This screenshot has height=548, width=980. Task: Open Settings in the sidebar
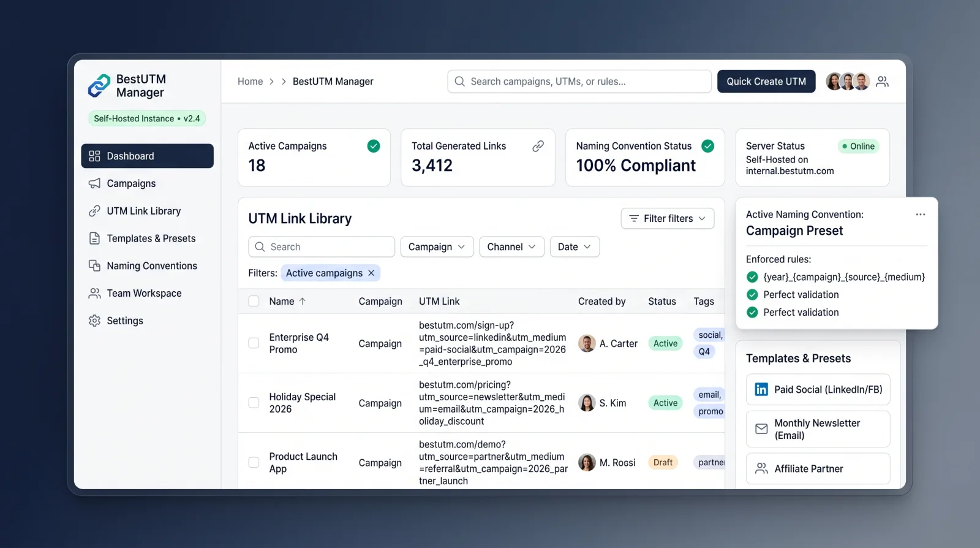click(147, 321)
